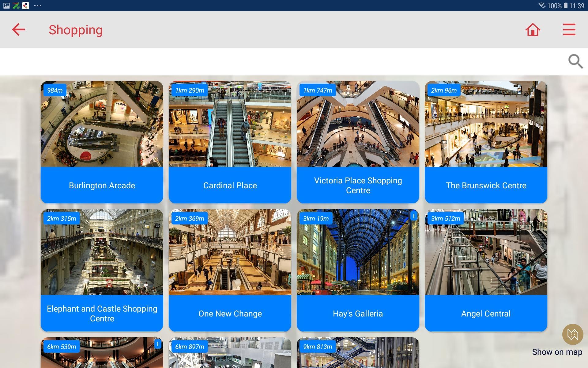Open Victoria Place Shopping Centre photo
The height and width of the screenshot is (368, 588).
(x=358, y=124)
